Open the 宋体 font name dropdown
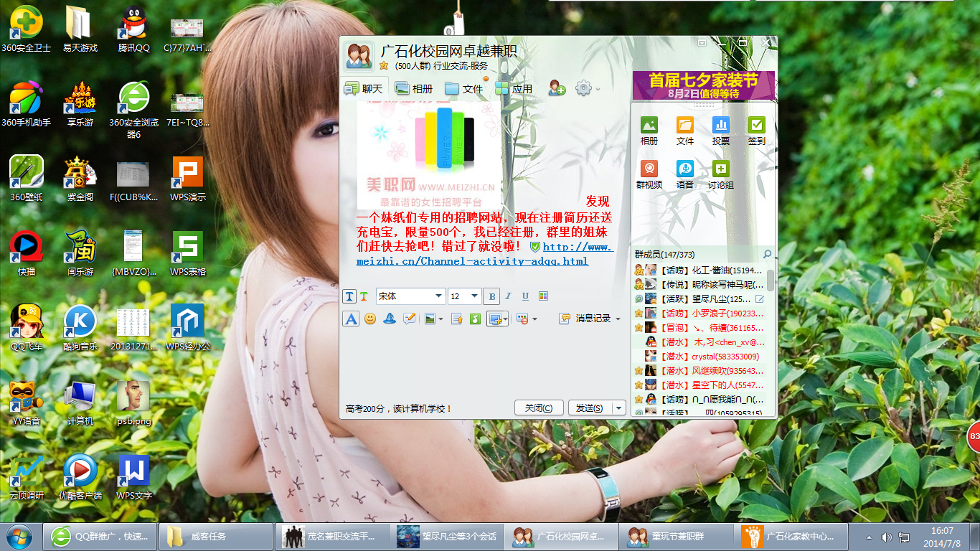This screenshot has width=980, height=551. click(410, 296)
